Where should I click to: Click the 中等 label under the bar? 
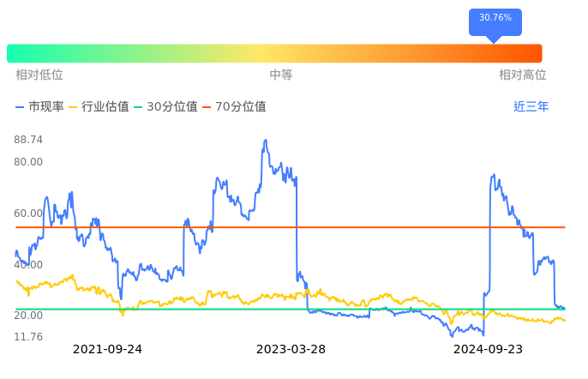[x=281, y=75]
